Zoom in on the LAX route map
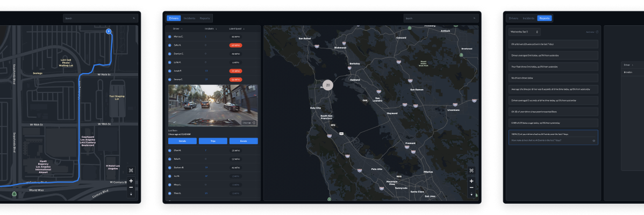644x215 pixels. 131,181
